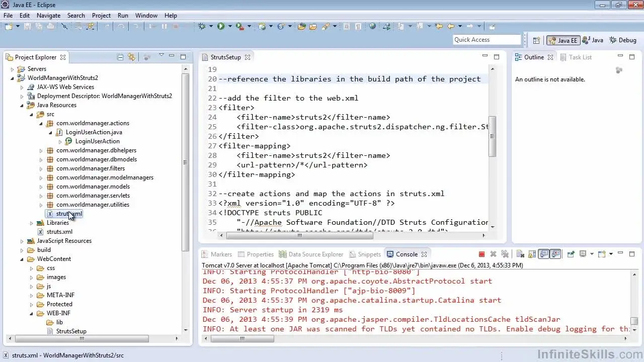Switch to the Debug perspective
The height and width of the screenshot is (362, 644).
622,40
